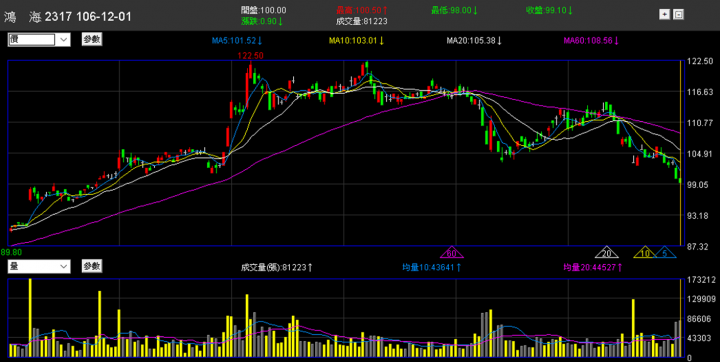Click the 均量10:43641 volume average label

432,267
